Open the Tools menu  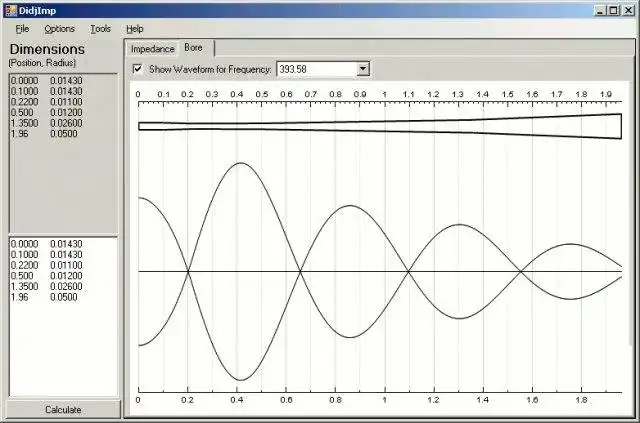point(100,29)
